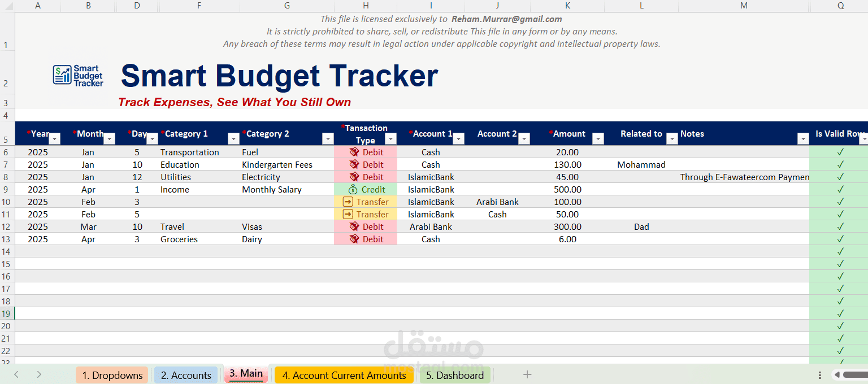Open the Year column filter dropdown
Screen dimensions: 868x384
55,138
